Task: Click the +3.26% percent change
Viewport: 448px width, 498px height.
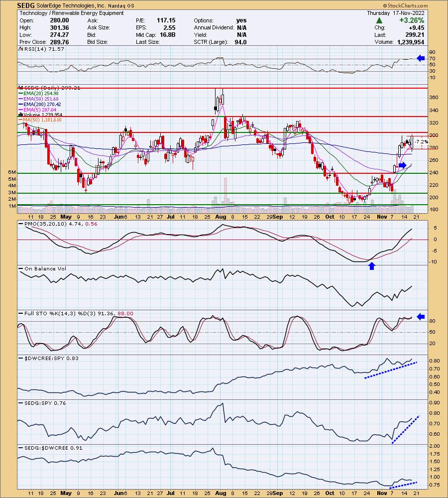Action: coord(412,20)
